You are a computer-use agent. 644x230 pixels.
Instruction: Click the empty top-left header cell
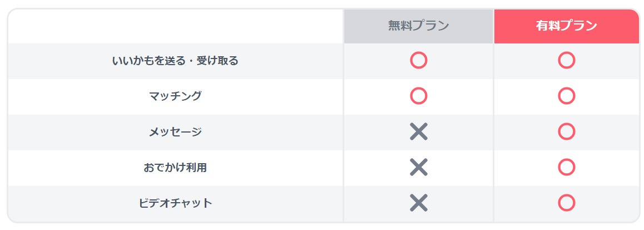coord(176,26)
